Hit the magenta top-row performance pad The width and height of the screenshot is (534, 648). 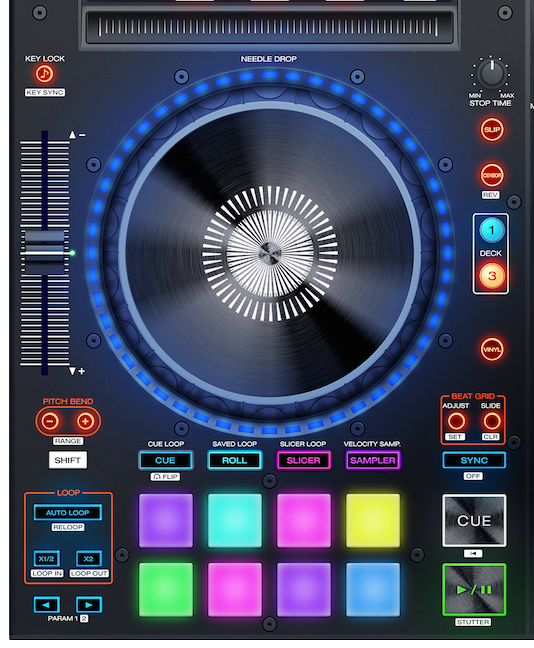coord(304,521)
